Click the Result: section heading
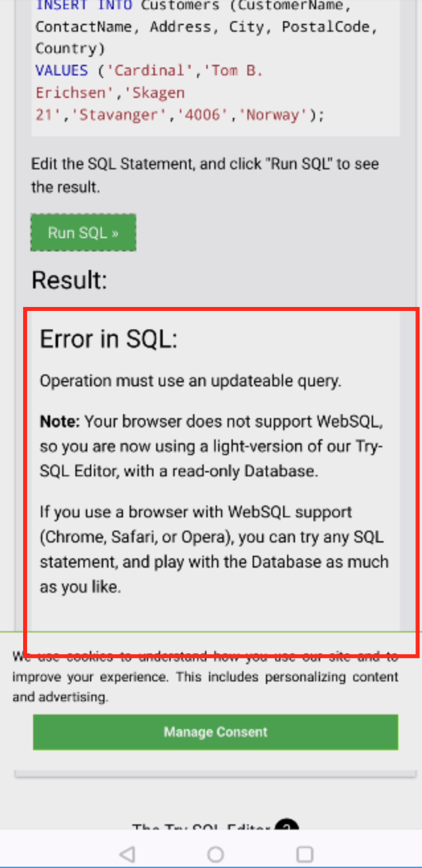422x868 pixels. [x=69, y=280]
